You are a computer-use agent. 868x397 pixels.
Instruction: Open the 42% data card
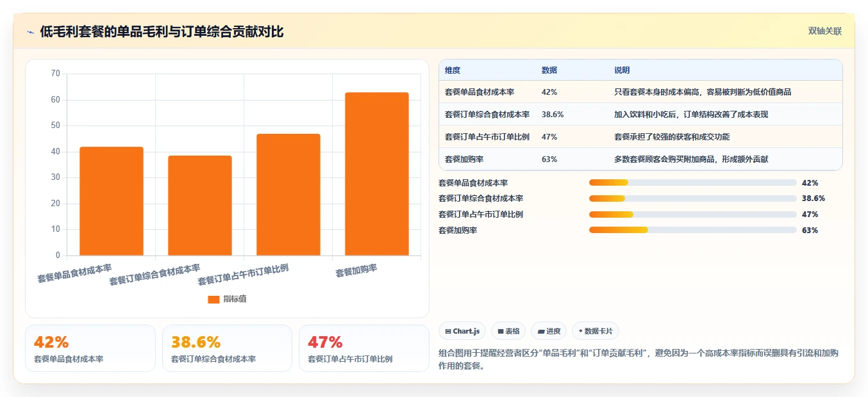90,348
